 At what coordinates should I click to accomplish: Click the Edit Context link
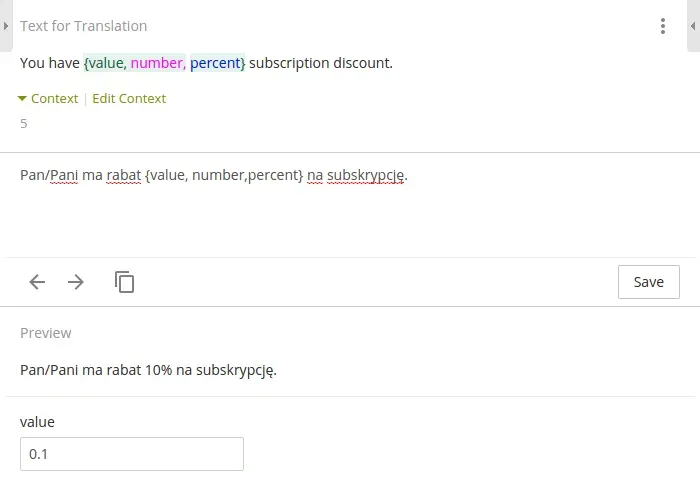pos(129,99)
